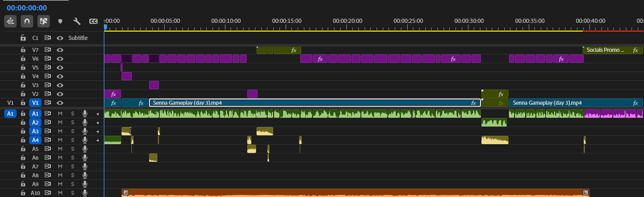Image resolution: width=644 pixels, height=197 pixels.
Task: Solo track A9 with S button
Action: click(x=72, y=184)
